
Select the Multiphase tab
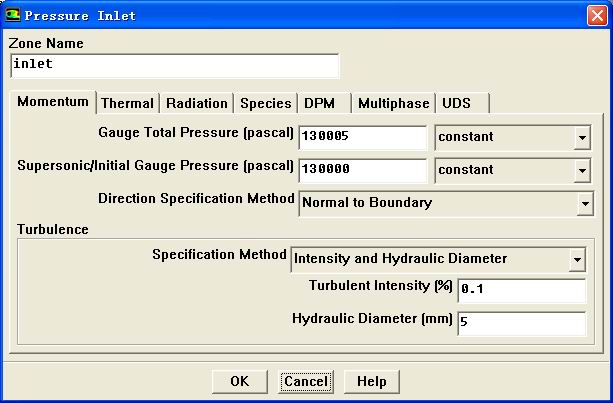coord(393,103)
